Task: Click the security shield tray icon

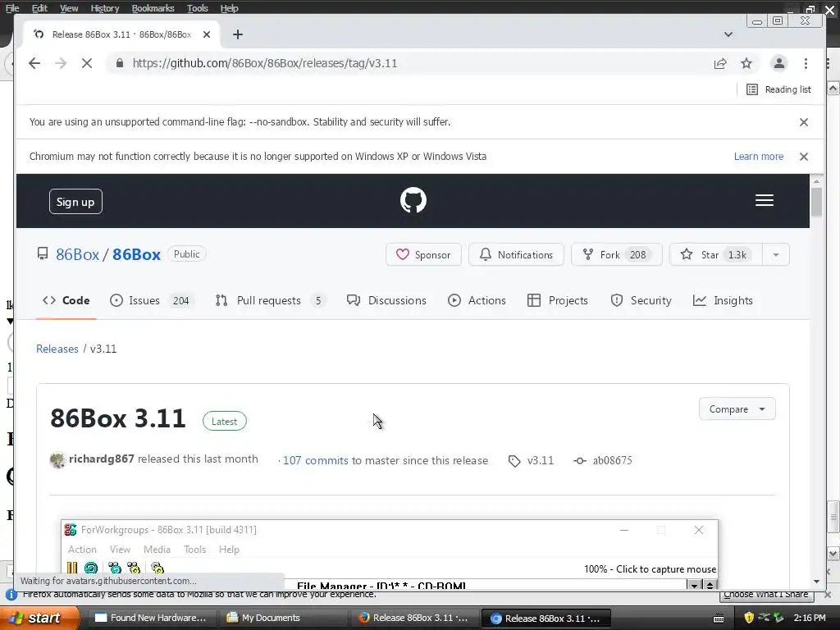Action: click(749, 618)
